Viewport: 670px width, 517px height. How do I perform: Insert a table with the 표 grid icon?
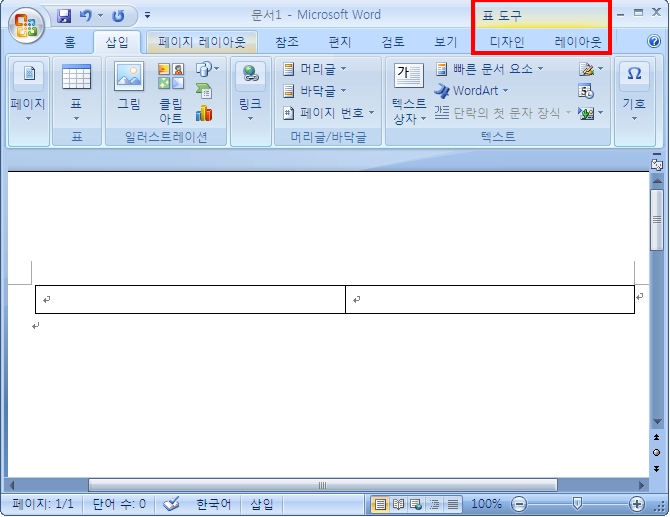(x=76, y=91)
